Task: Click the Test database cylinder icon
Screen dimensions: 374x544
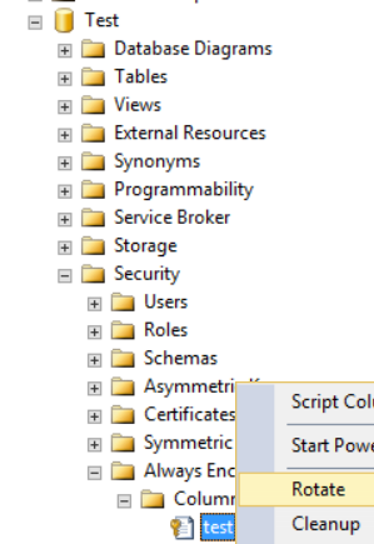Action: tap(64, 20)
